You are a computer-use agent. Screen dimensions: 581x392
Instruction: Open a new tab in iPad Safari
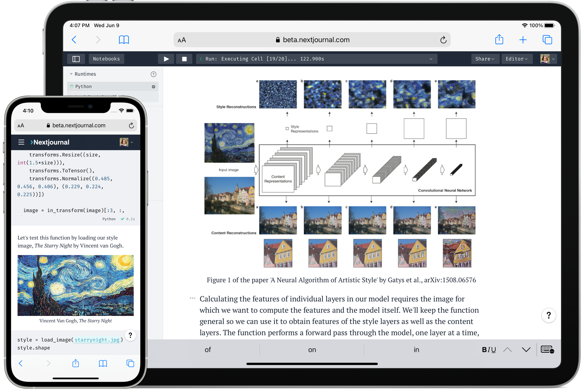point(523,40)
